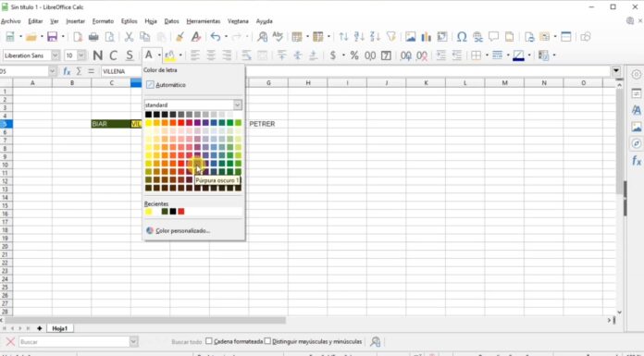Open the Formato menu
The height and width of the screenshot is (356, 644).
coord(103,21)
